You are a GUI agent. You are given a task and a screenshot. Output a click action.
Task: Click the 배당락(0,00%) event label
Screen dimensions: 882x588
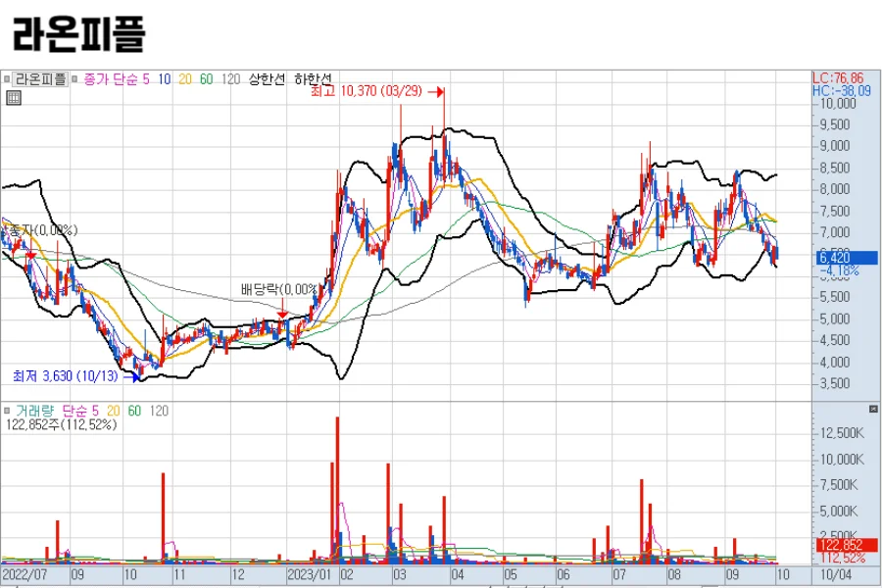click(279, 289)
